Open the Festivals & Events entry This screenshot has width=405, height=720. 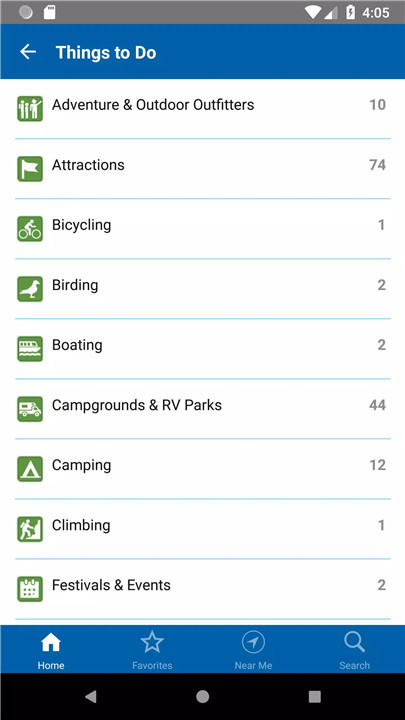click(x=202, y=589)
